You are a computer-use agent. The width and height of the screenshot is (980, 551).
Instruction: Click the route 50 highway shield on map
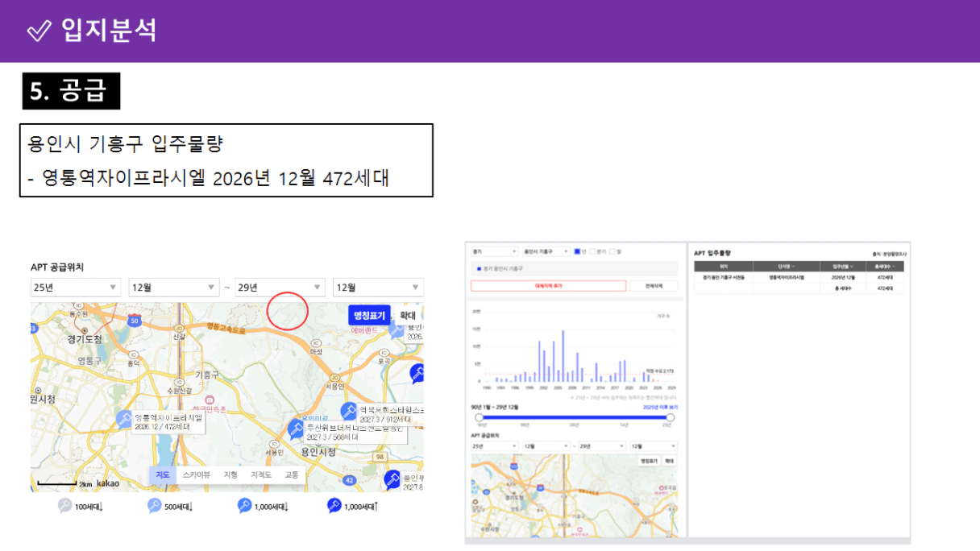135,321
